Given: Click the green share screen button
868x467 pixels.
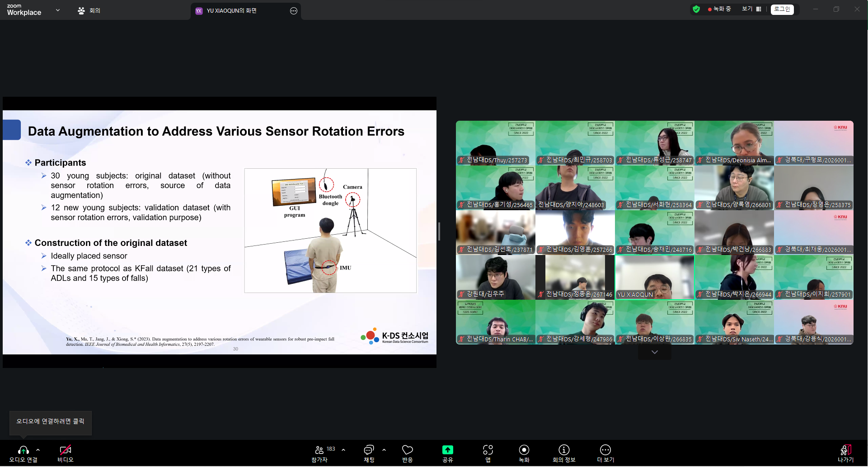Looking at the screenshot, I should click(447, 450).
